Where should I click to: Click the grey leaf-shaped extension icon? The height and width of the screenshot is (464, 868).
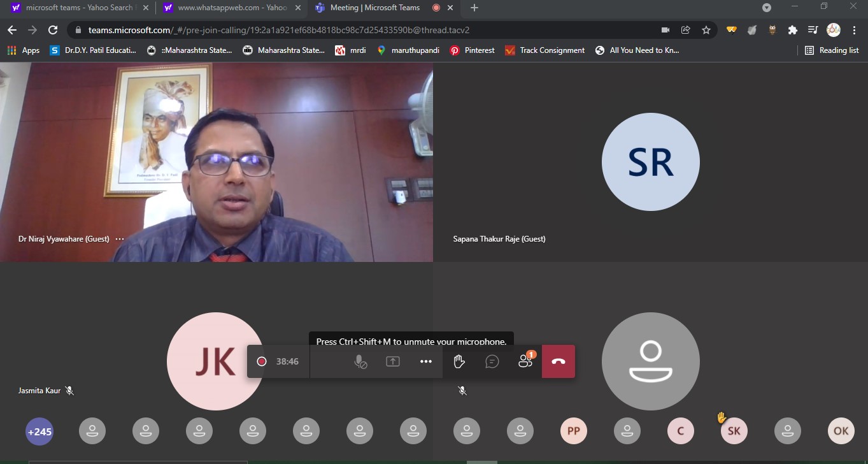[x=752, y=30]
